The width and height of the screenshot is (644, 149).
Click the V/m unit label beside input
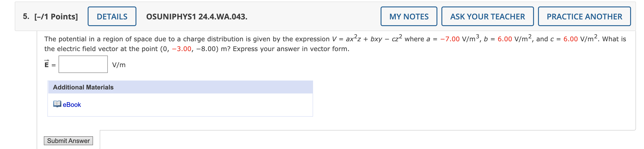tap(119, 65)
